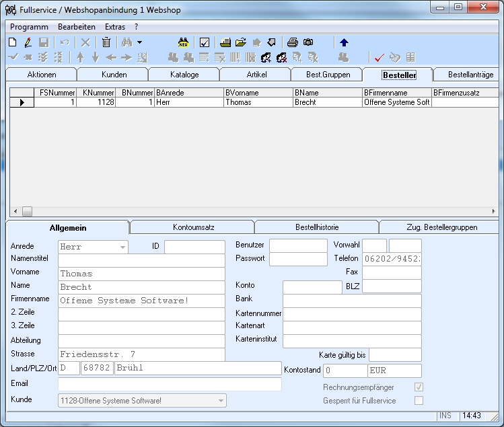The height and width of the screenshot is (427, 504).
Task: Toggle the checkbox icon in the toolbar
Action: tap(205, 42)
